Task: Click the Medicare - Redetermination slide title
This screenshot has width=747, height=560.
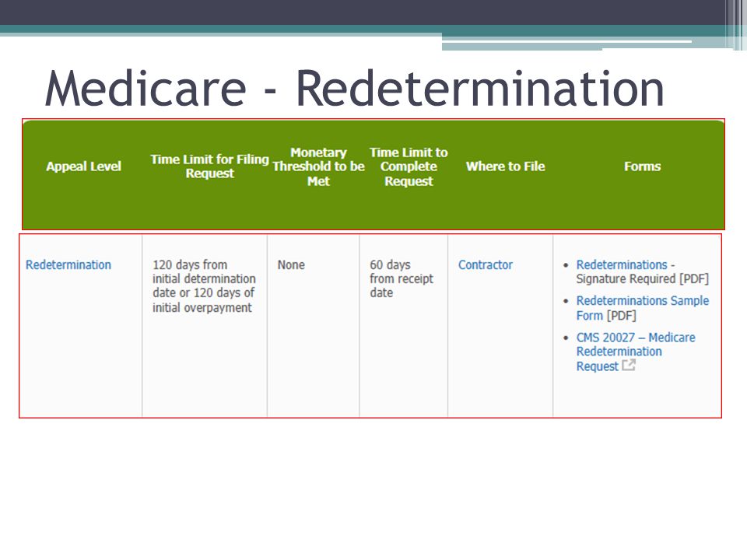Action: pos(355,88)
